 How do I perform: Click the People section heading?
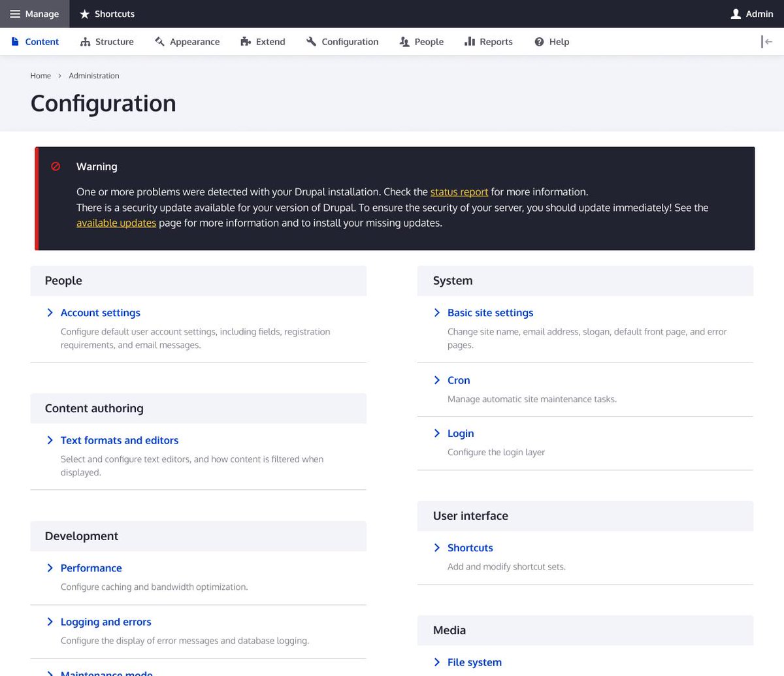click(63, 281)
